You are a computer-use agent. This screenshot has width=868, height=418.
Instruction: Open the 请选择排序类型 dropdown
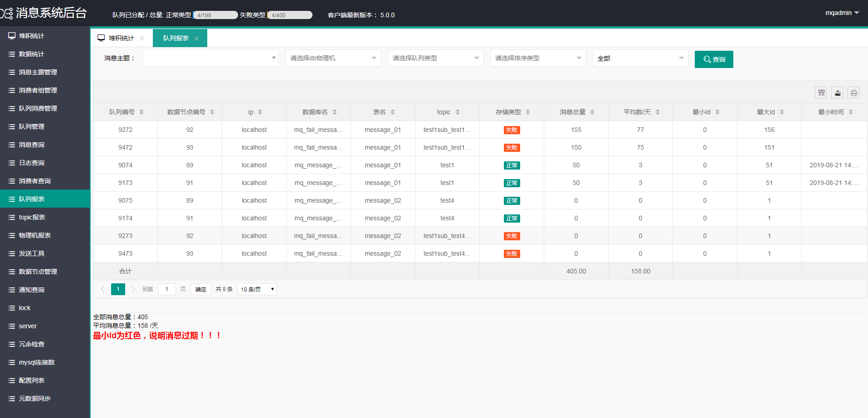(x=538, y=58)
